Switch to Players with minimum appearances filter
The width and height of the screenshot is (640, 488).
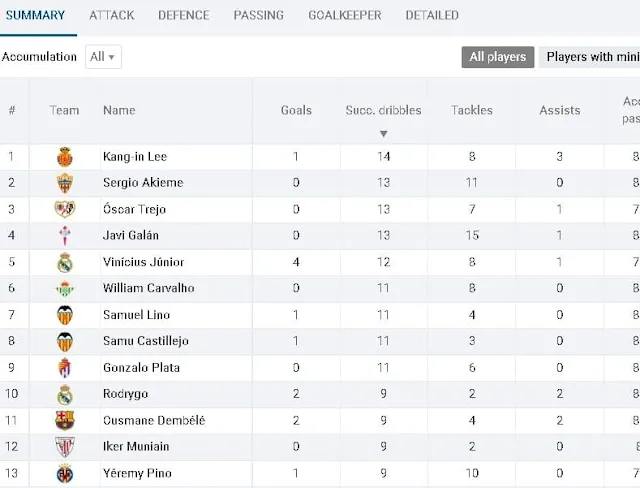pos(589,57)
